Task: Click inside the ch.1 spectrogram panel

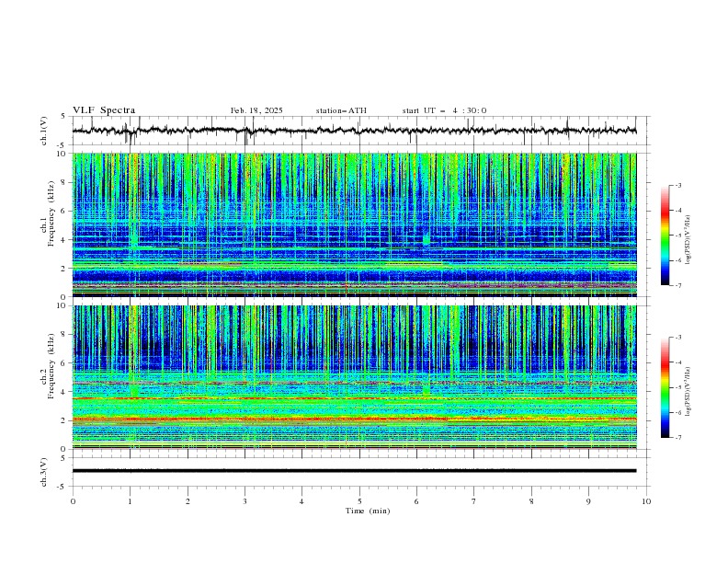Action: [x=354, y=224]
